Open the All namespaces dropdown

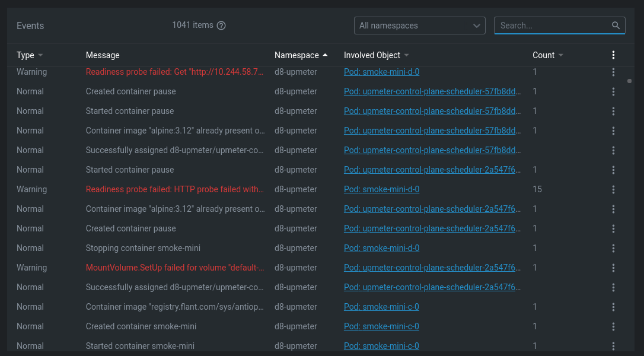[419, 26]
